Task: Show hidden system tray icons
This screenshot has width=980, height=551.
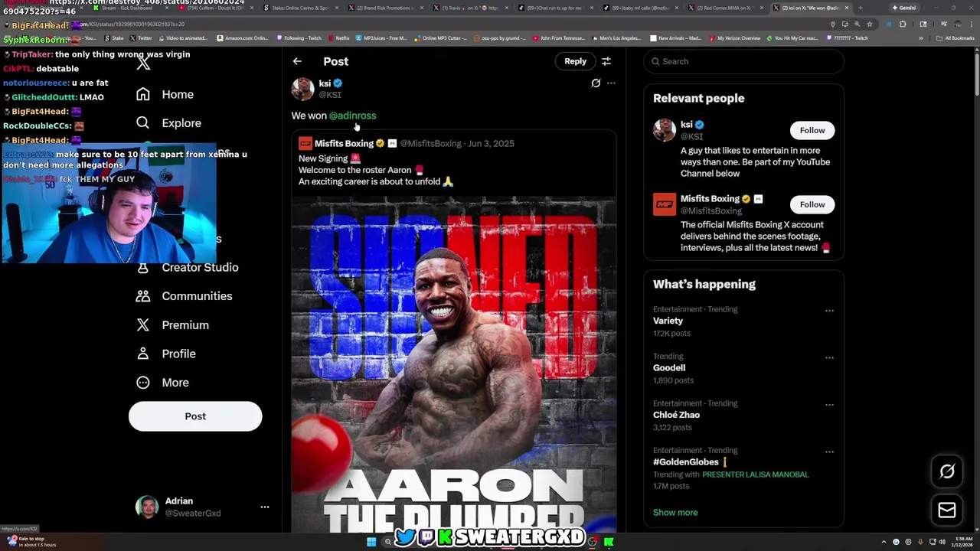Action: click(x=884, y=542)
